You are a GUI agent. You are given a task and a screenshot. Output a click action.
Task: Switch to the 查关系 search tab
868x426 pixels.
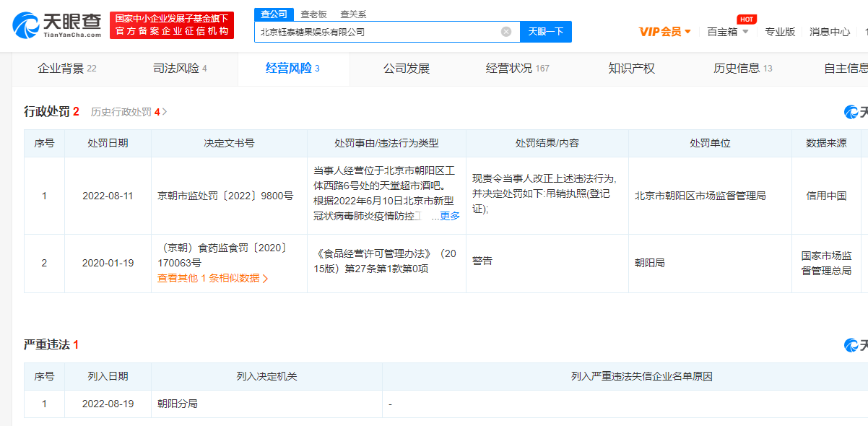(352, 14)
